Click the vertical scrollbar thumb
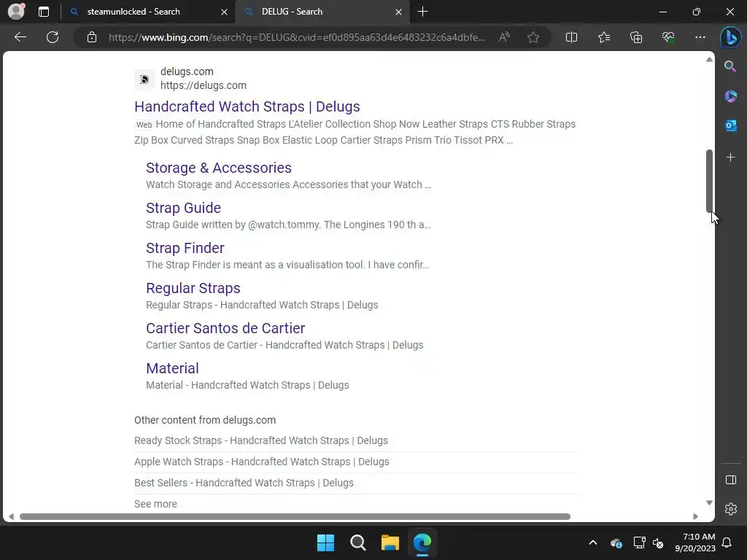Screen dimensions: 747x560 click(709, 181)
